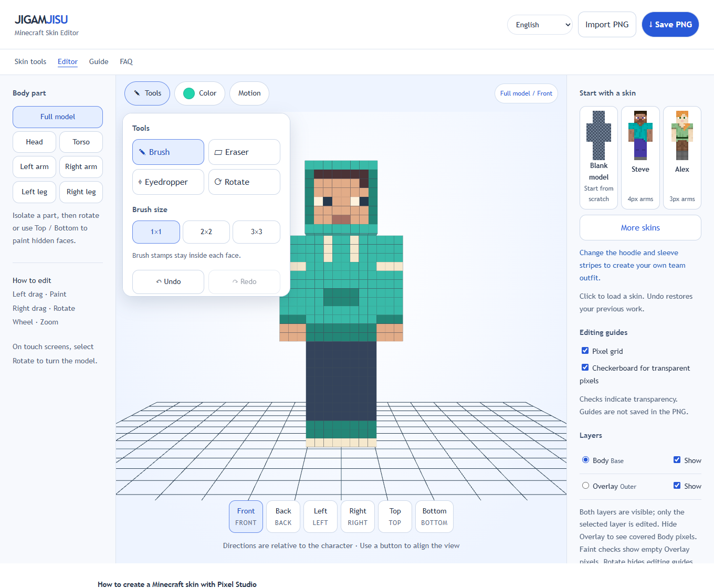Viewport: 714px width, 588px height.
Task: Click the JIGAMJISU logo
Action: click(41, 20)
